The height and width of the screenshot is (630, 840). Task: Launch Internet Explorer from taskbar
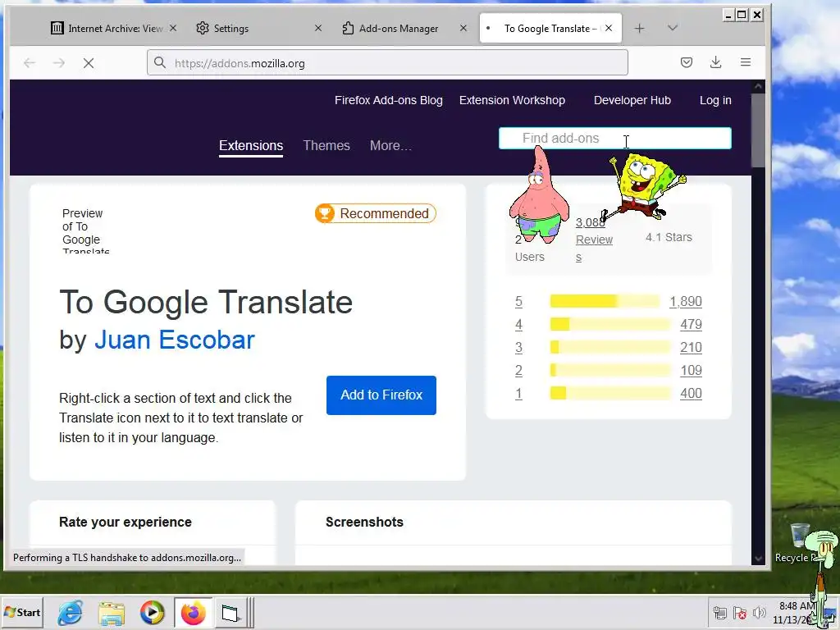click(71, 613)
